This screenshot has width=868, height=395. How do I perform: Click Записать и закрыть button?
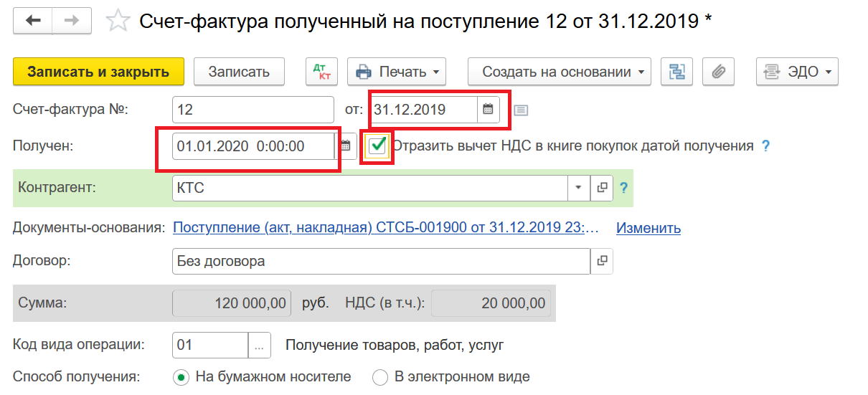[98, 72]
